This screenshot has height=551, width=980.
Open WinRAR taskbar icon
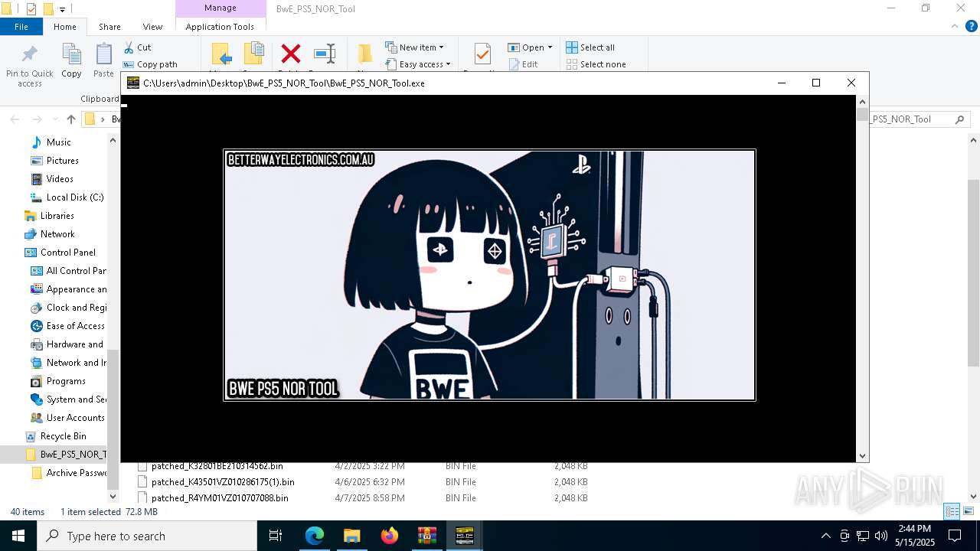(x=427, y=536)
